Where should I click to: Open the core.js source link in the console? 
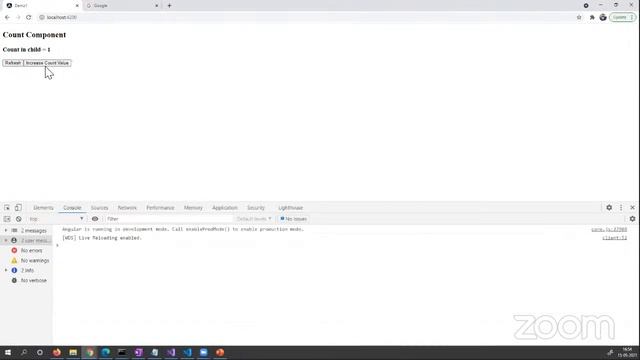[x=609, y=229]
